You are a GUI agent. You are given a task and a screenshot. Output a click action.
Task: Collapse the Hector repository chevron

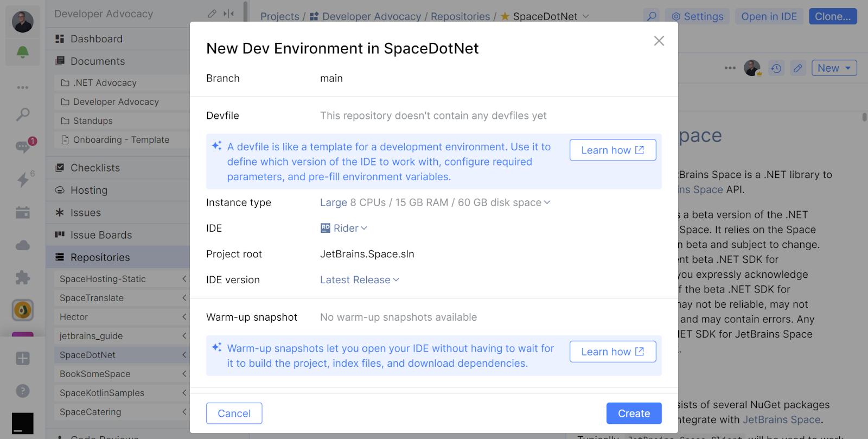[x=184, y=317]
